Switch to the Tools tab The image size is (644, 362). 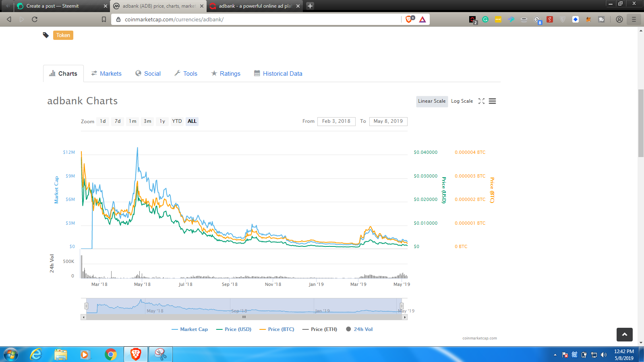click(186, 74)
